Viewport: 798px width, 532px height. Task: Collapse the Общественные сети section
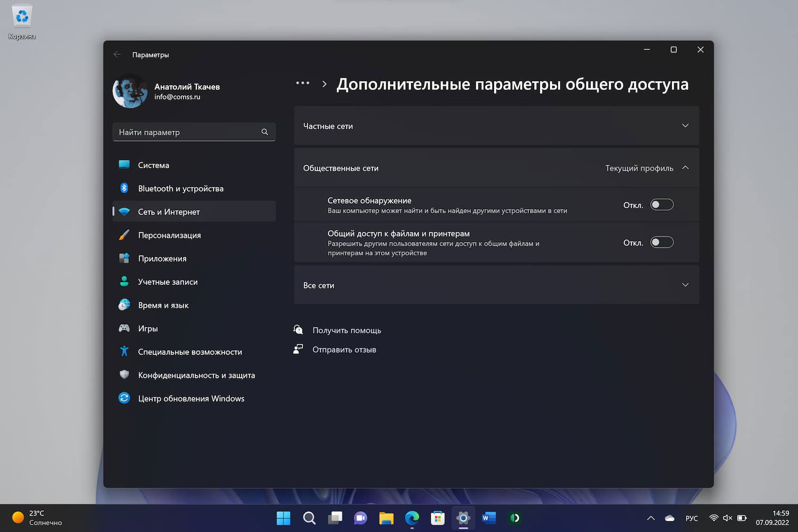(496, 168)
